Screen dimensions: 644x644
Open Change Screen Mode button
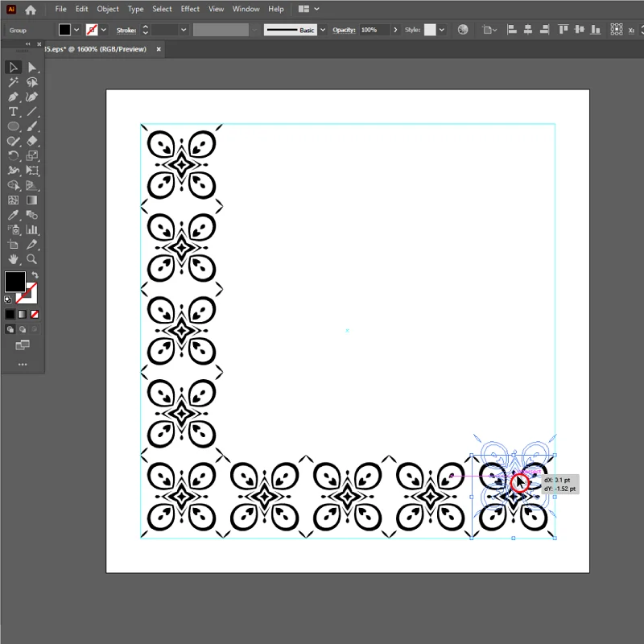click(23, 345)
